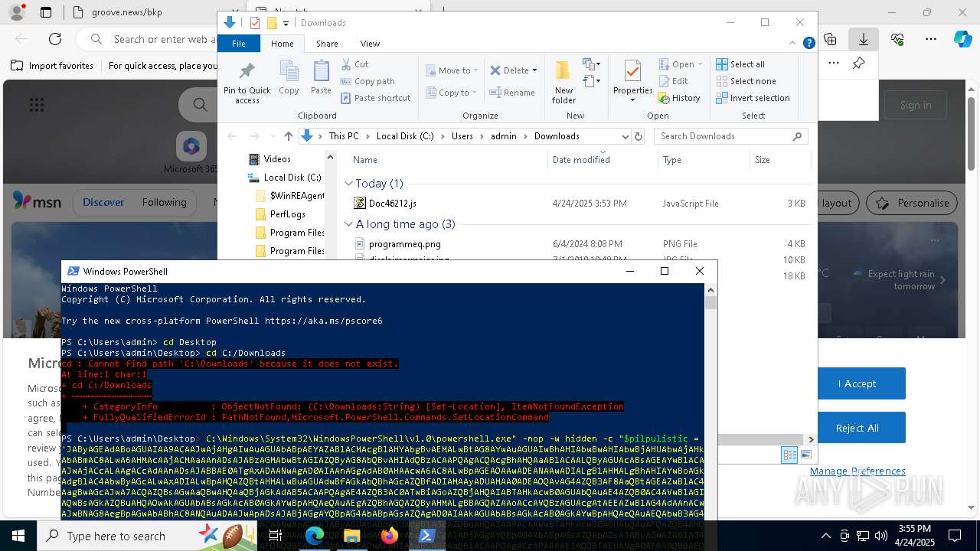Screen dimensions: 980x551
Task: Collapse the Today (1) file group
Action: pyautogui.click(x=348, y=184)
